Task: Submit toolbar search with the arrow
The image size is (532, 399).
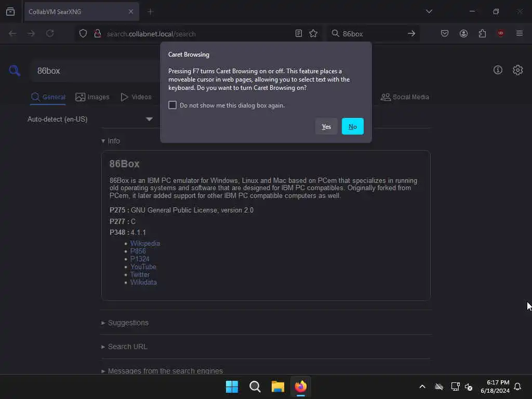Action: tap(411, 34)
